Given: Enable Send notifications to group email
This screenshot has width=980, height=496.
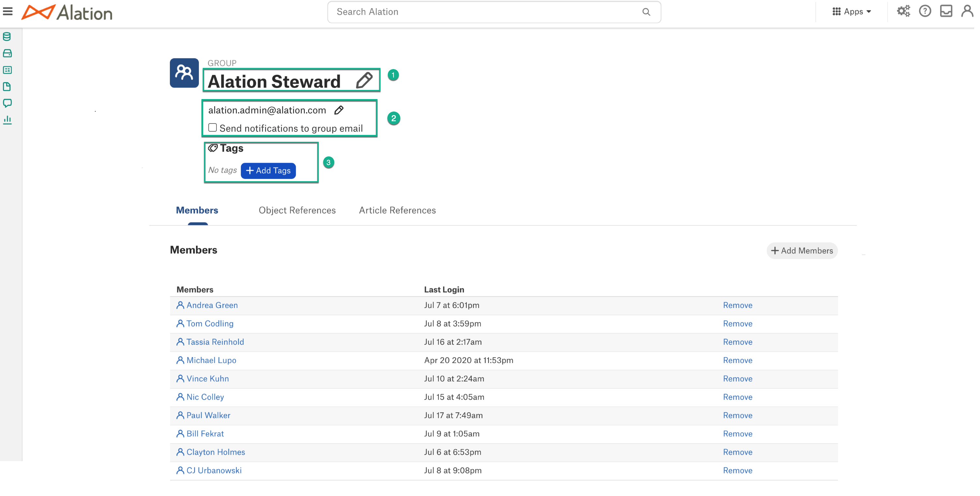Looking at the screenshot, I should [x=212, y=128].
